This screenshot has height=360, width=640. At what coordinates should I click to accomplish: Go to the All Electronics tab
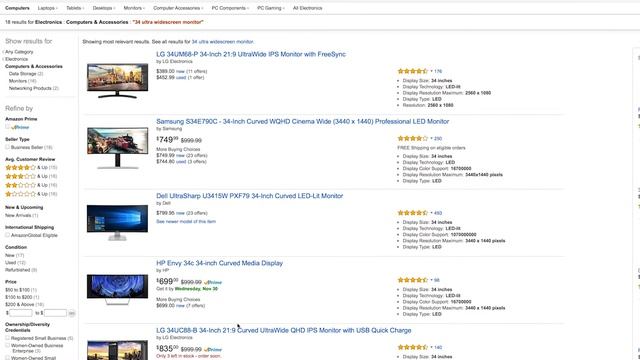307,8
